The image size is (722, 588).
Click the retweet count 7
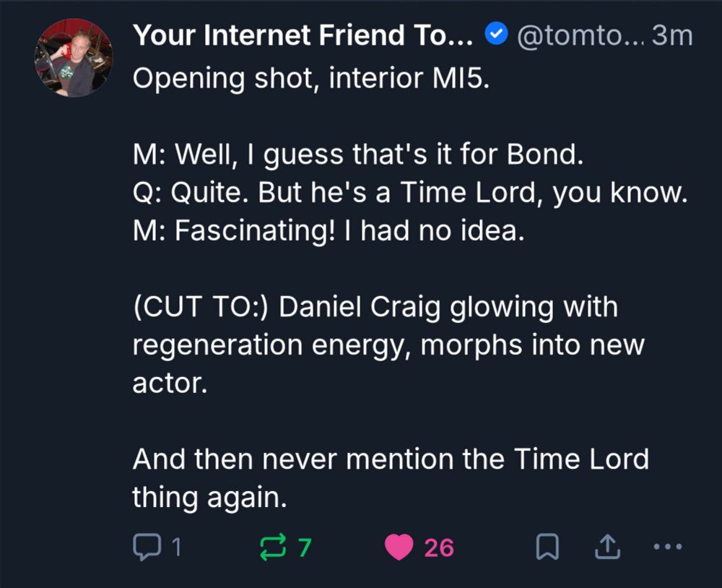tap(304, 548)
